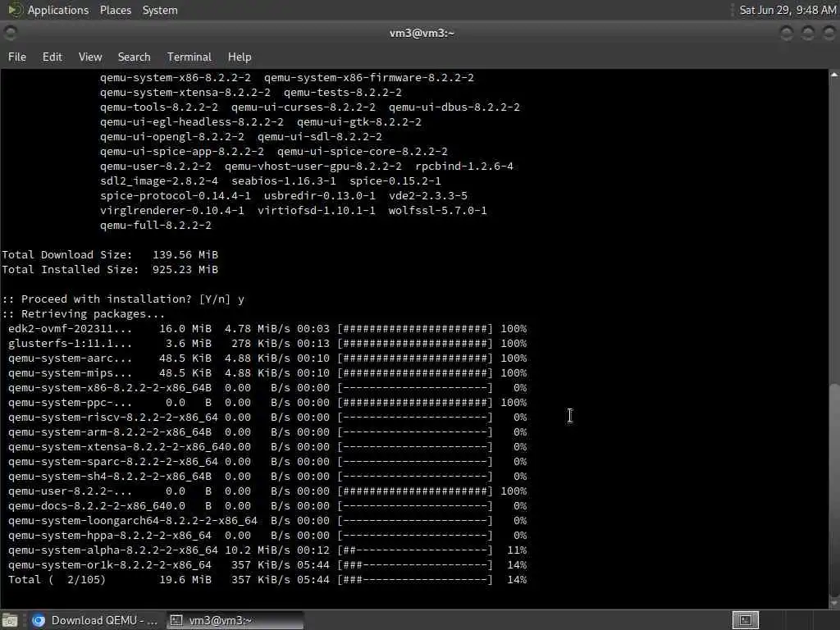This screenshot has width=840, height=630.
Task: Click the workspace switcher icon
Action: pyautogui.click(x=745, y=620)
